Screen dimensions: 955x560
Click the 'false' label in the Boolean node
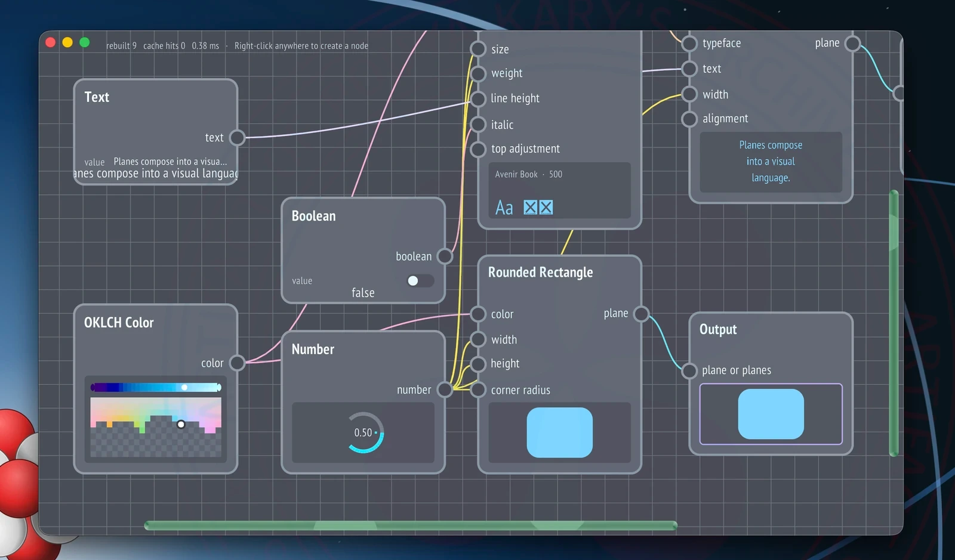(363, 293)
